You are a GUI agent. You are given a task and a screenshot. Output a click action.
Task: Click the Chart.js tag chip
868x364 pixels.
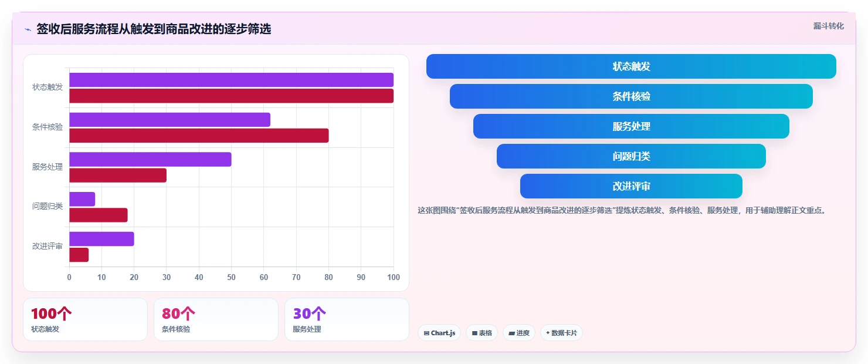point(439,333)
